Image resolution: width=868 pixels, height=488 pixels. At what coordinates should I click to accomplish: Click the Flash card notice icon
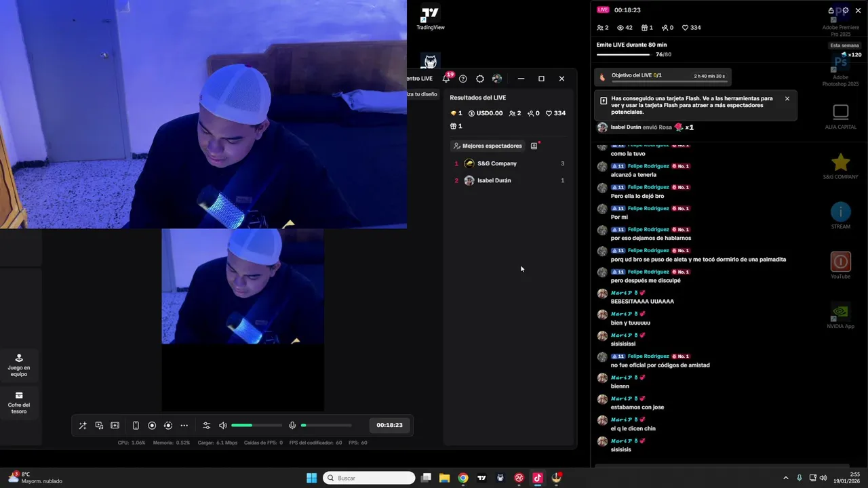[x=604, y=100]
